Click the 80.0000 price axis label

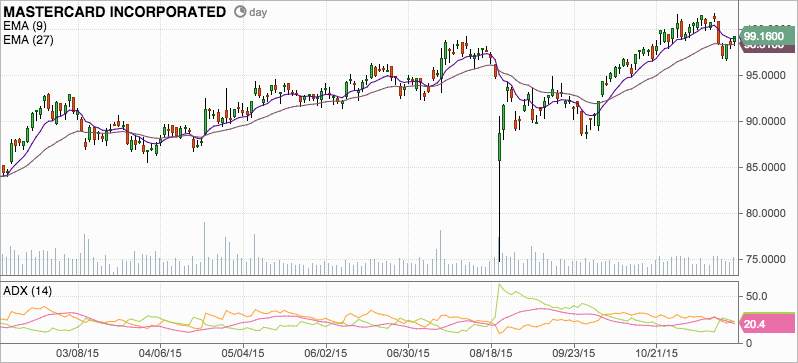coord(766,214)
